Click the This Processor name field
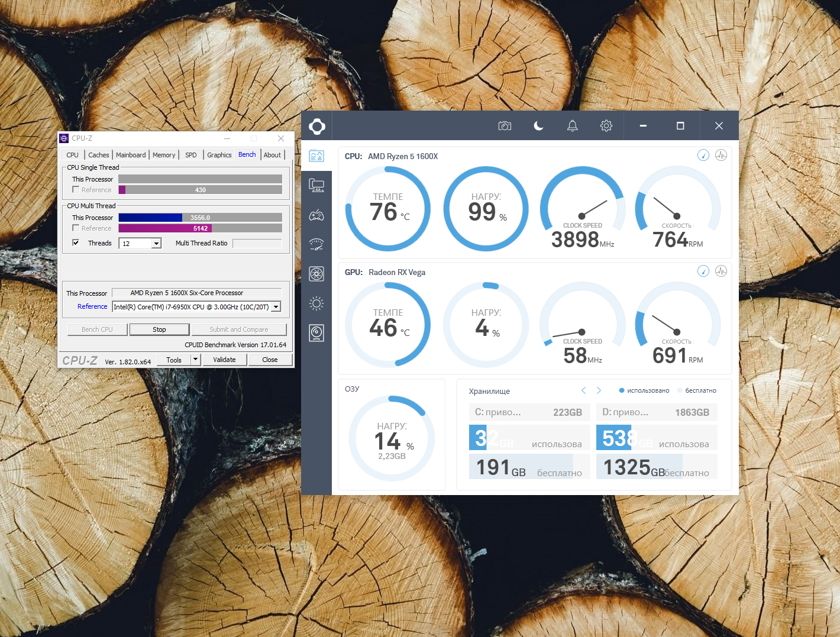The width and height of the screenshot is (840, 637). tap(197, 293)
